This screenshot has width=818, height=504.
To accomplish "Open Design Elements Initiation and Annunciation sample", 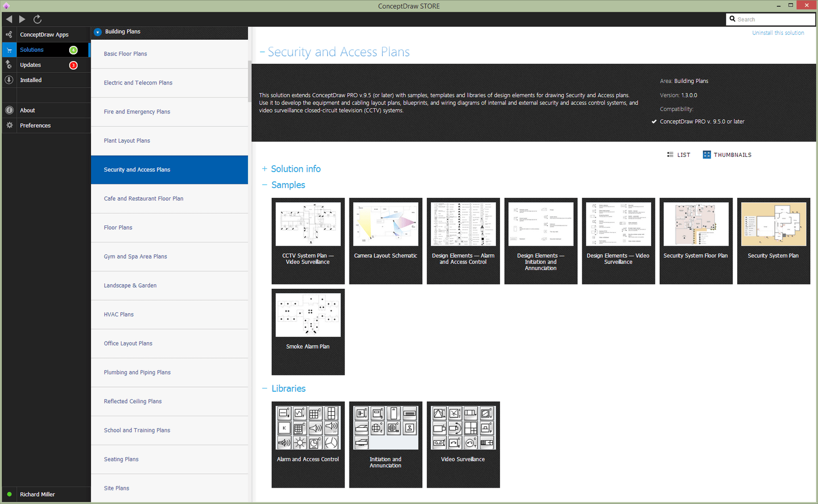I will coord(541,241).
